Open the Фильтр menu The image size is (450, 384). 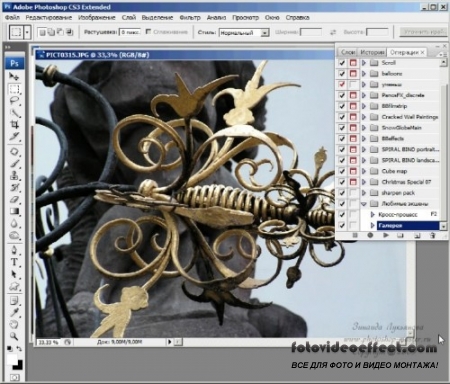click(x=190, y=17)
